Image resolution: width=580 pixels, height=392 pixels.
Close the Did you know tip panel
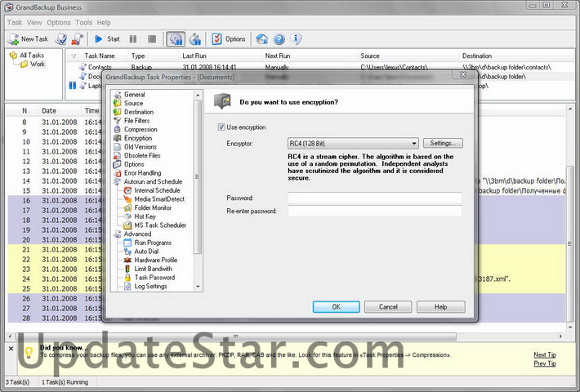pyautogui.click(x=11, y=349)
